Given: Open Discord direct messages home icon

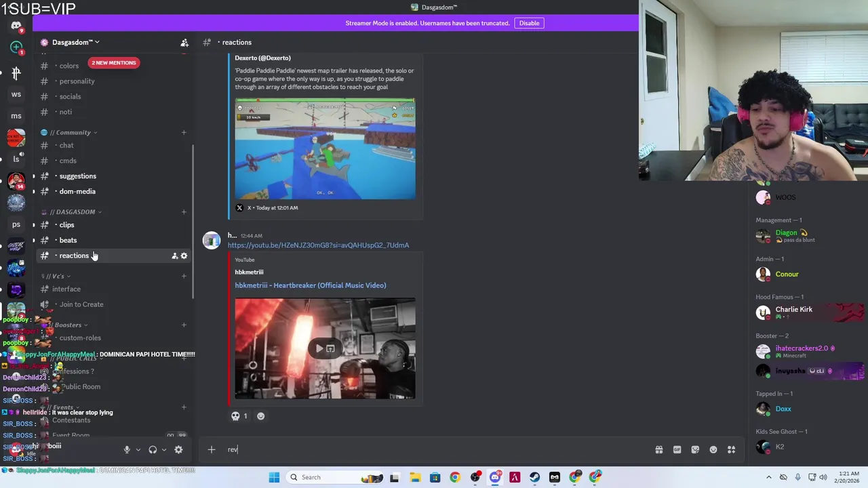Looking at the screenshot, I should [x=16, y=26].
